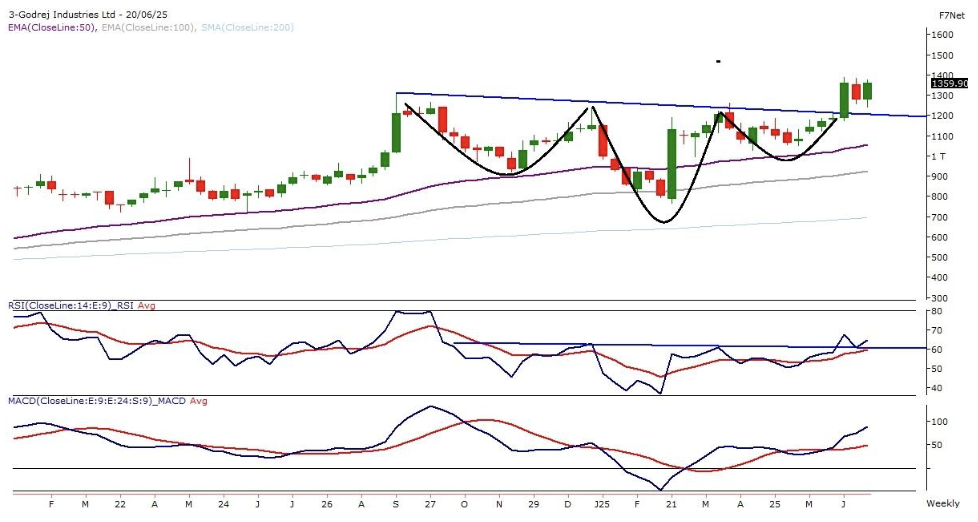Click the 1600 price axis label
Screen dimensions: 978x522
pyautogui.click(x=942, y=35)
